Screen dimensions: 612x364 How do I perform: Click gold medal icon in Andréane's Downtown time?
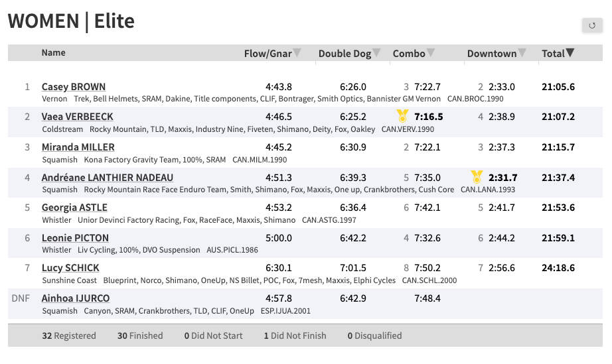477,177
